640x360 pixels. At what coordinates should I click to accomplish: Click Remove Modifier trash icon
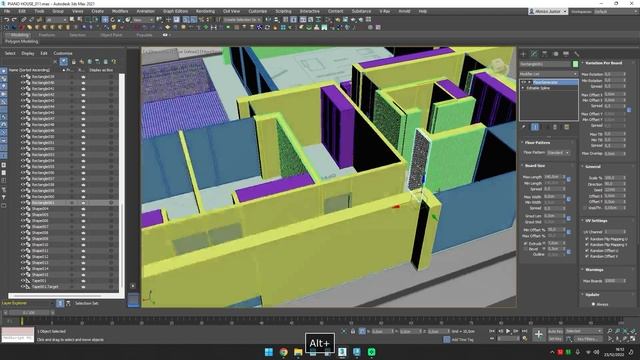(x=556, y=127)
